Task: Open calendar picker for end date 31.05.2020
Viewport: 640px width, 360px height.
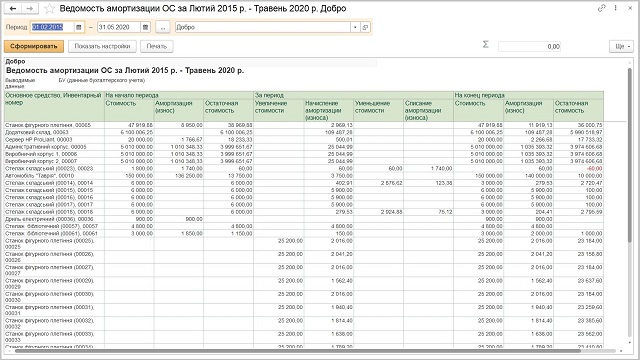Action: tap(145, 27)
